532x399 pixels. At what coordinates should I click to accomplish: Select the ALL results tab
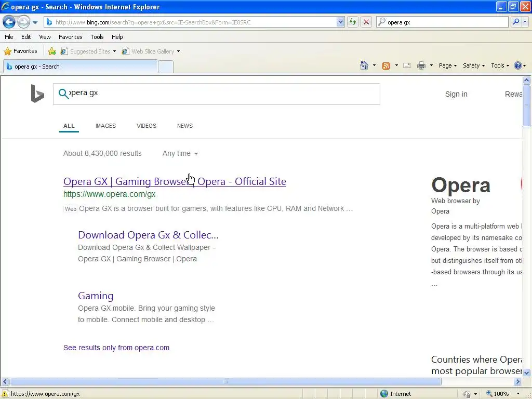69,126
